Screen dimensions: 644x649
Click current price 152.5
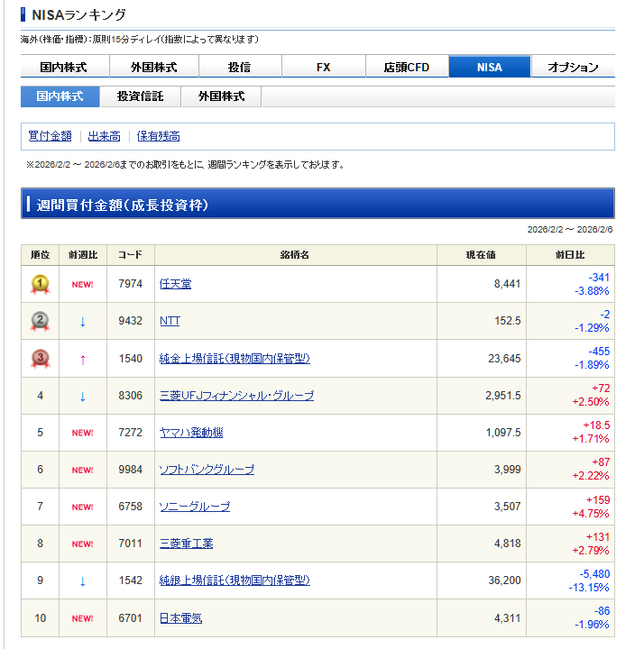click(x=507, y=321)
